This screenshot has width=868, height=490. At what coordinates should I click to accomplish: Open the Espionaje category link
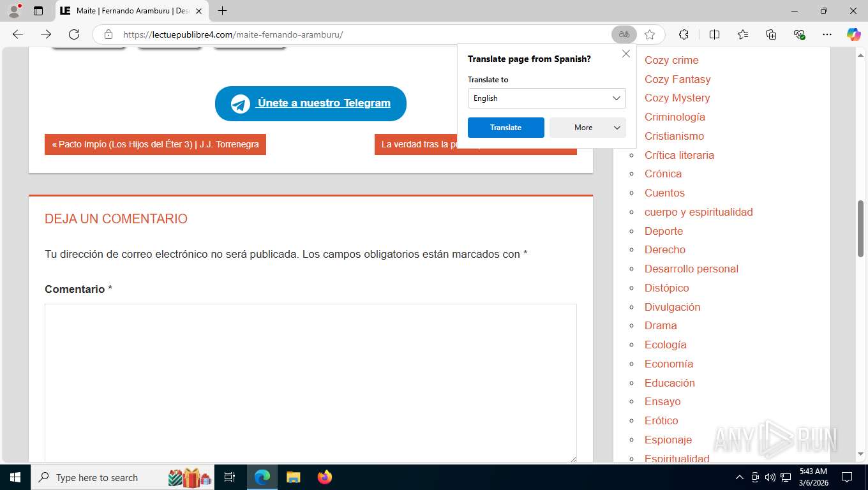(668, 440)
